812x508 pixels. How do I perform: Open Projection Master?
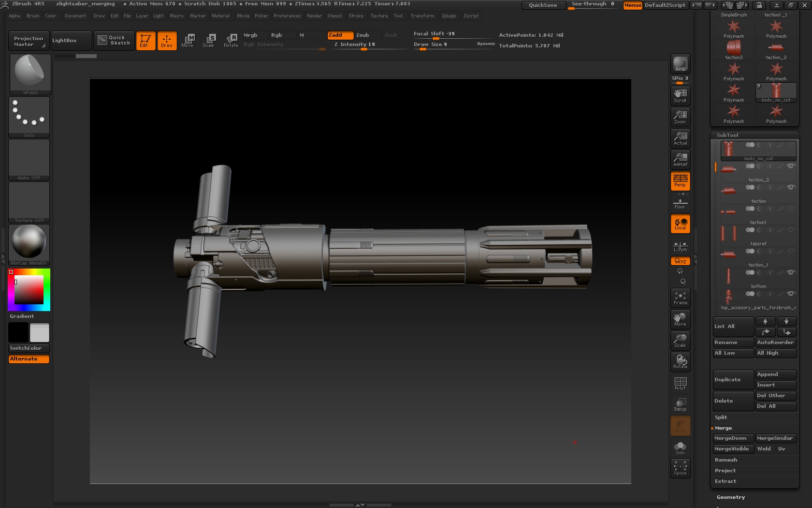pyautogui.click(x=29, y=41)
